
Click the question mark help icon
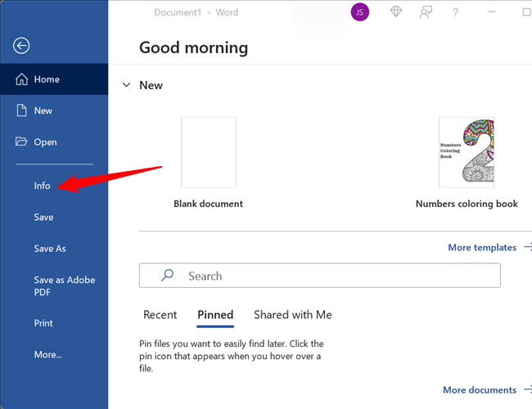point(456,12)
